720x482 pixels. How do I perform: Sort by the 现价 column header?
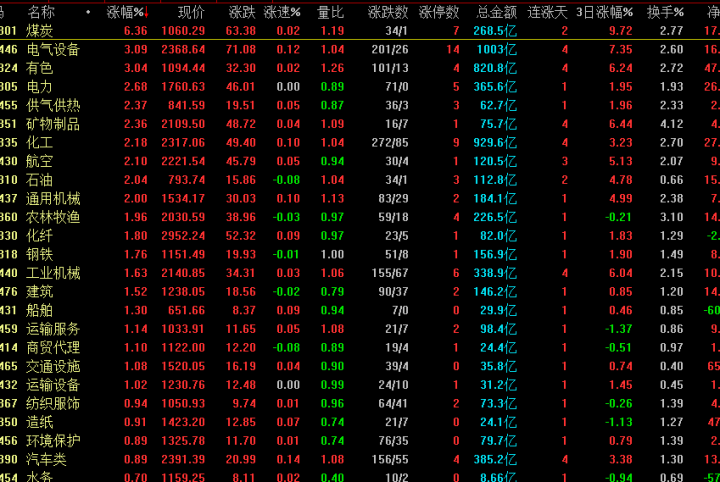pos(191,13)
